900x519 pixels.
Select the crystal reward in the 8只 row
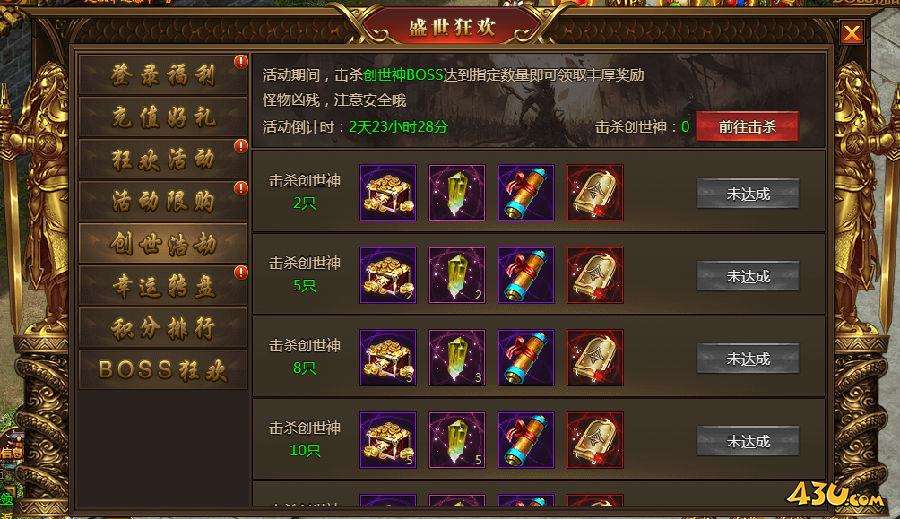click(457, 358)
